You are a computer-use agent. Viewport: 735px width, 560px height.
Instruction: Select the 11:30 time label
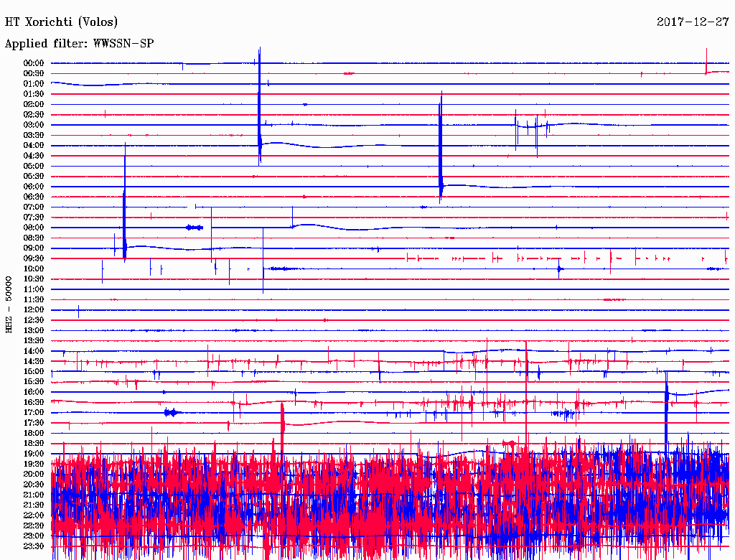point(34,299)
